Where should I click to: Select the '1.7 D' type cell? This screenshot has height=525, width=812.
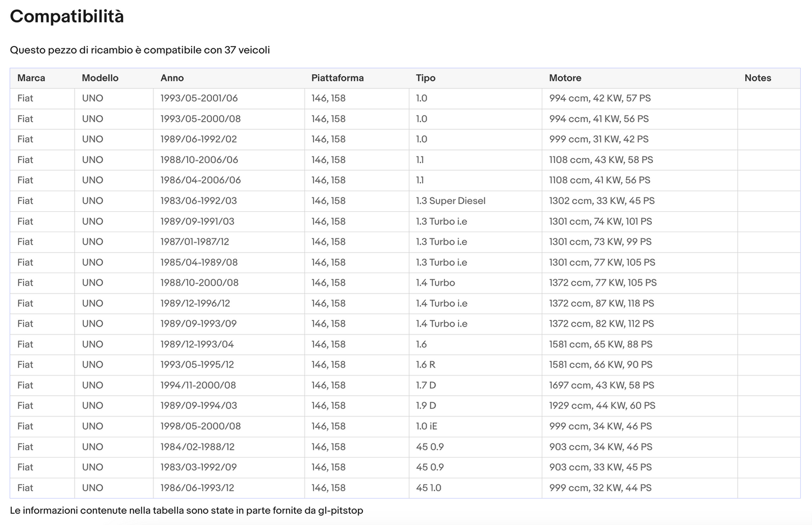(425, 385)
